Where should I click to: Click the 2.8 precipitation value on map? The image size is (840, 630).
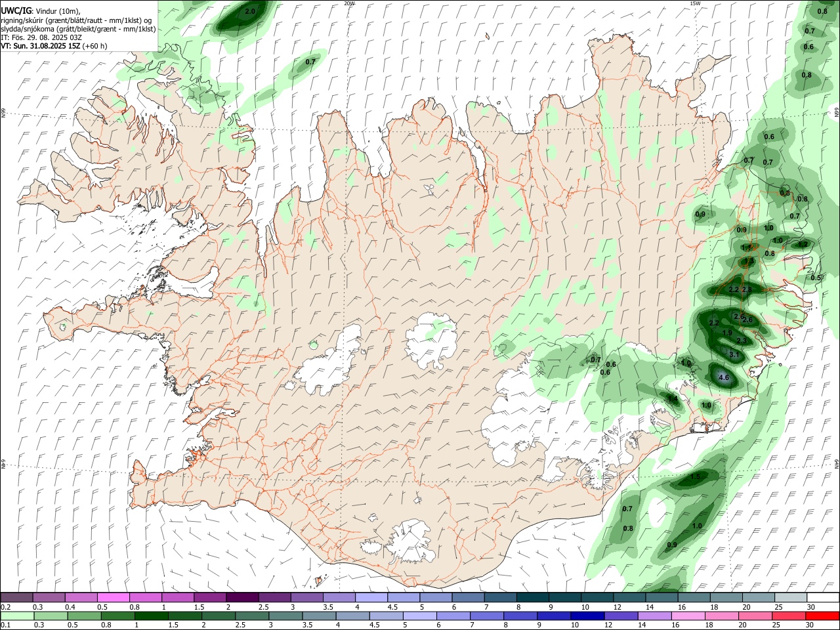[747, 289]
